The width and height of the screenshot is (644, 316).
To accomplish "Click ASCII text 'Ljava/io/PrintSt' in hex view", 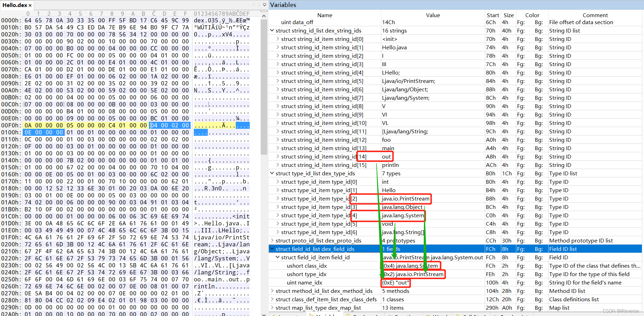I will pyautogui.click(x=222, y=237).
